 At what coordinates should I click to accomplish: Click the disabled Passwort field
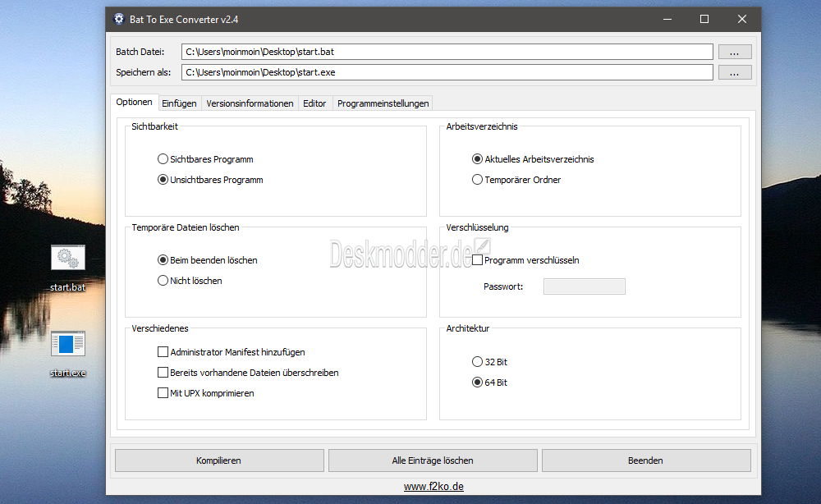click(x=585, y=286)
